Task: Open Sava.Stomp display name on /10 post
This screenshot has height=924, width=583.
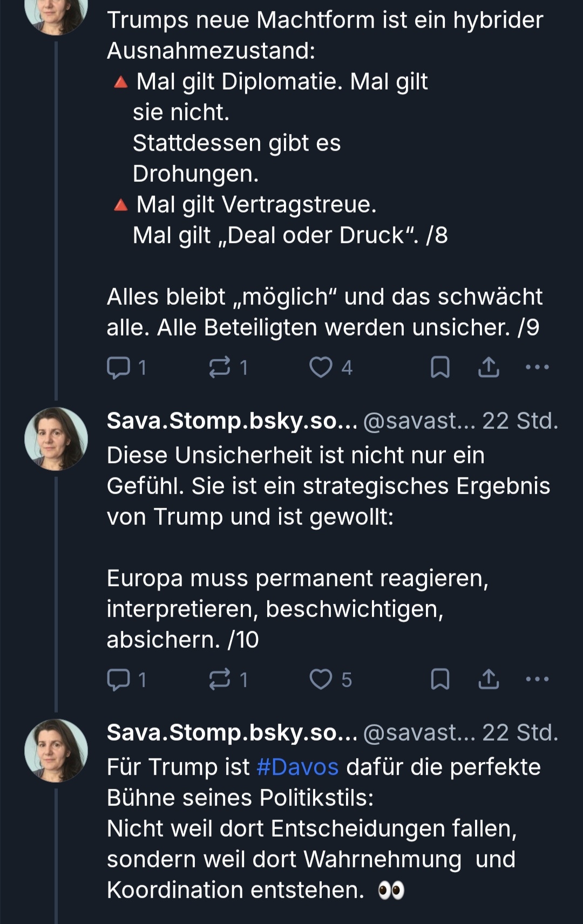Action: tap(232, 421)
